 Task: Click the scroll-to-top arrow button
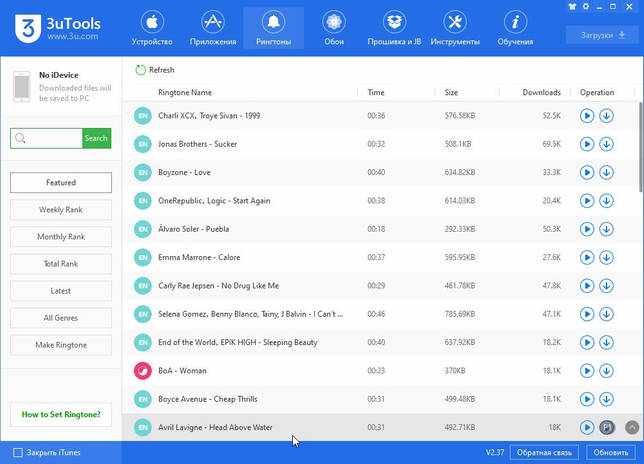click(632, 427)
